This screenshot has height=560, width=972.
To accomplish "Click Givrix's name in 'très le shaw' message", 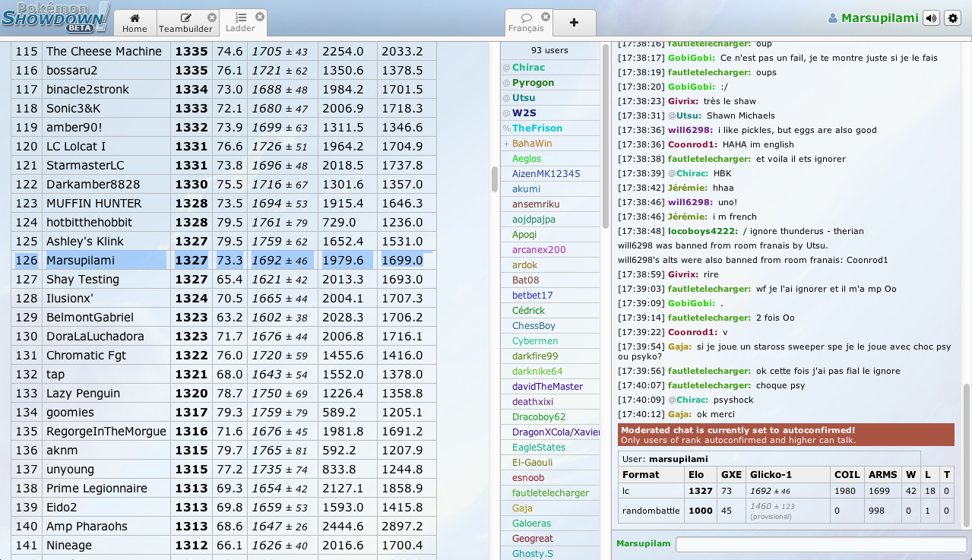I will tap(683, 101).
